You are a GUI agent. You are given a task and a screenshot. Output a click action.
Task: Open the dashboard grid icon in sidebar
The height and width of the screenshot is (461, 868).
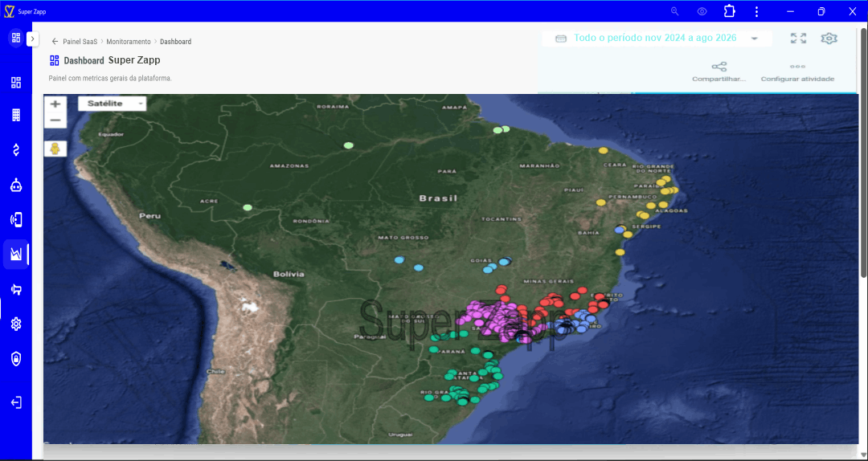click(x=16, y=83)
